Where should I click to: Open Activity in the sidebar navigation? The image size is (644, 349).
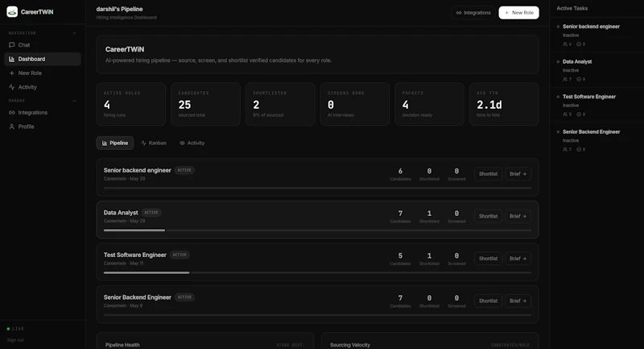point(43,87)
